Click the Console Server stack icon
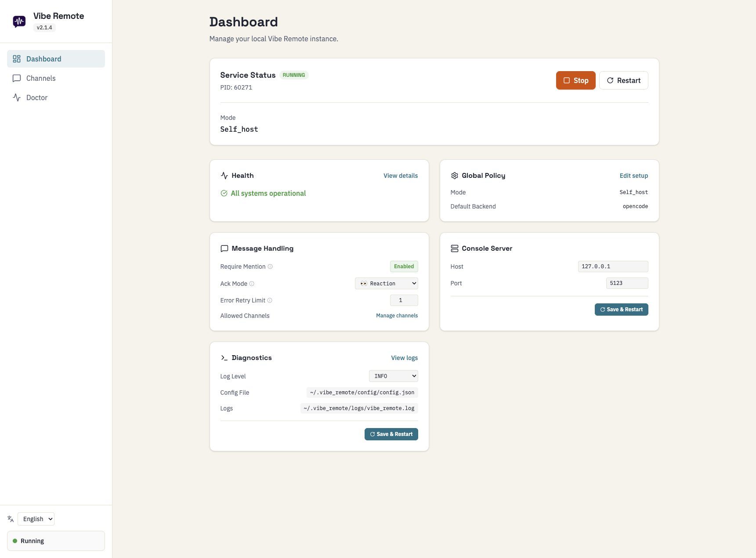The image size is (756, 558). [454, 248]
